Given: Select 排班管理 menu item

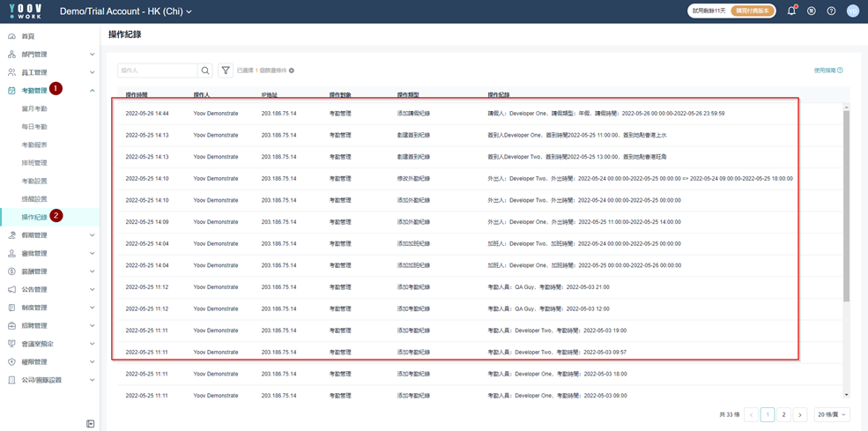Looking at the screenshot, I should (x=34, y=163).
